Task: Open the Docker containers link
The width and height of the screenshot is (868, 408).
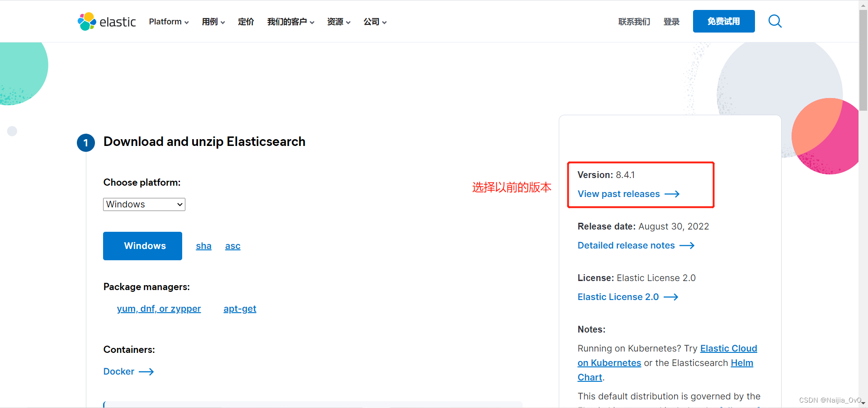Action: coord(128,371)
